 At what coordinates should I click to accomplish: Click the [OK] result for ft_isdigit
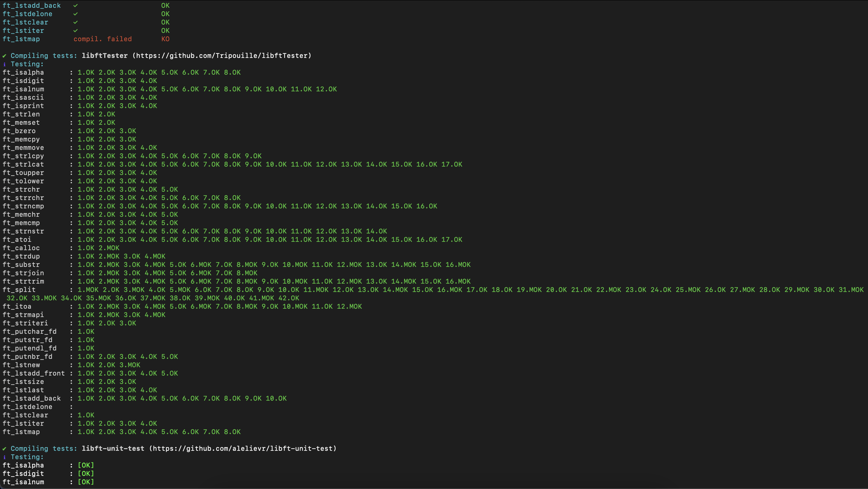[x=86, y=473]
